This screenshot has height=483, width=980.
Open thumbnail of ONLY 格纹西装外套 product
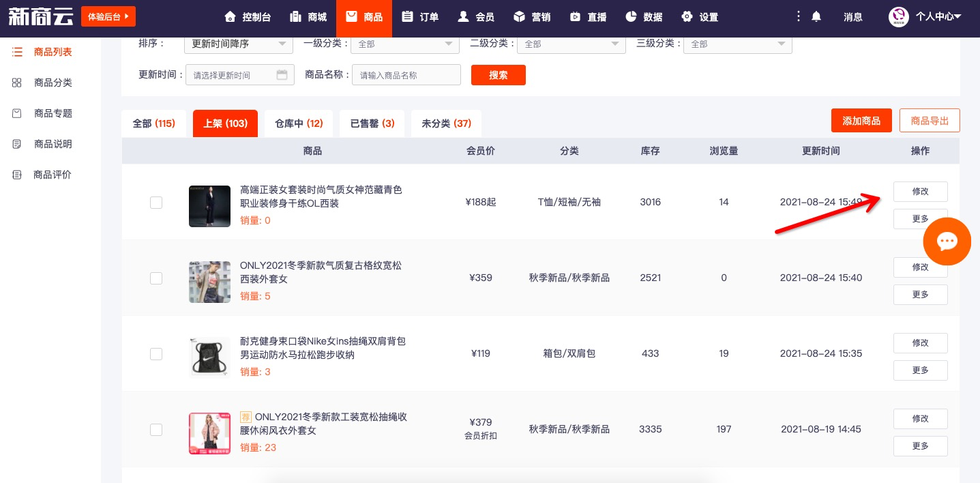[209, 282]
